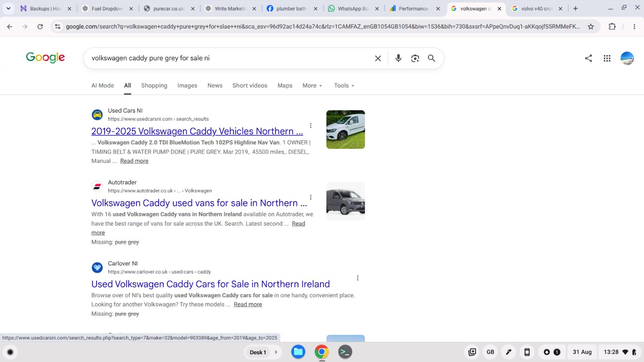Open Google Lens image search
This screenshot has width=644, height=362.
415,58
